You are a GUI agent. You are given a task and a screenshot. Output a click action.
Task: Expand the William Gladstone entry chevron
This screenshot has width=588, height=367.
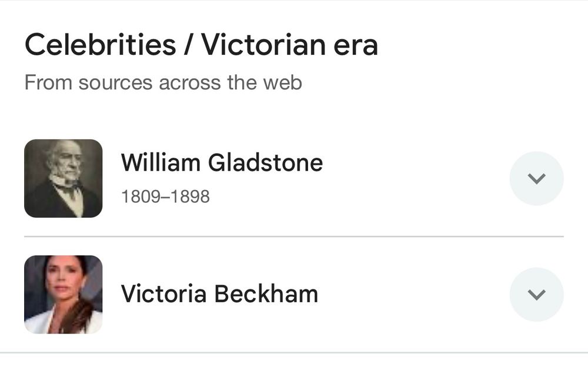(536, 178)
